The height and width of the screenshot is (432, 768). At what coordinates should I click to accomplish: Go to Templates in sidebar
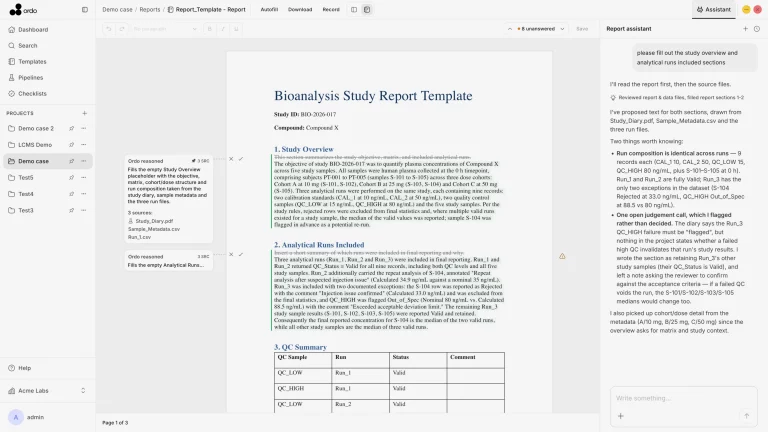[x=32, y=62]
